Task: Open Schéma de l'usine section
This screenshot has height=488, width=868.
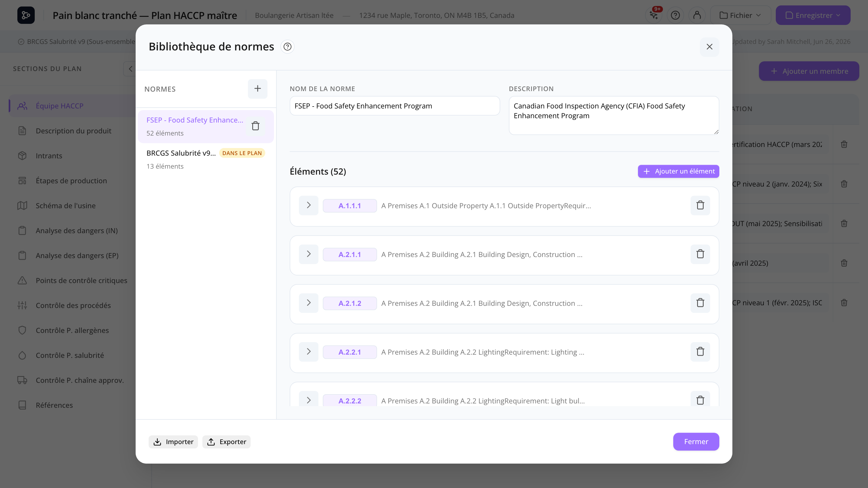Action: [72, 206]
